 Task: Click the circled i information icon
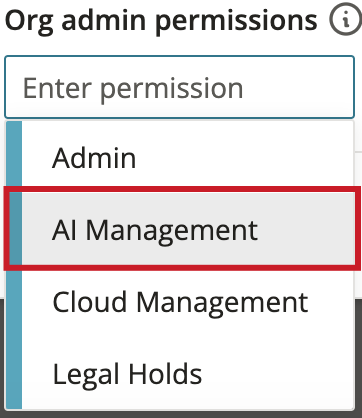(346, 19)
